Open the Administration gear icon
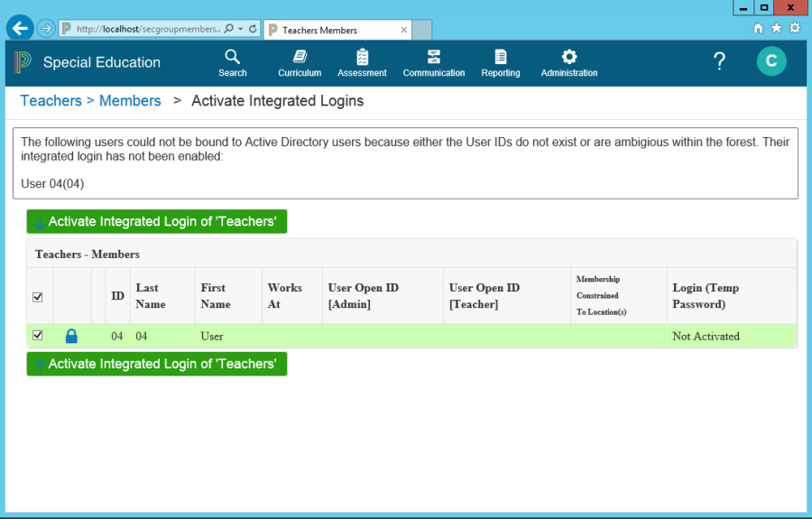 (x=568, y=57)
